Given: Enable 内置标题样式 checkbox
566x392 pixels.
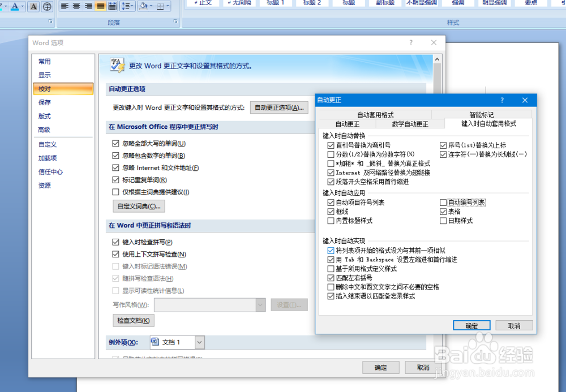Looking at the screenshot, I should (331, 221).
